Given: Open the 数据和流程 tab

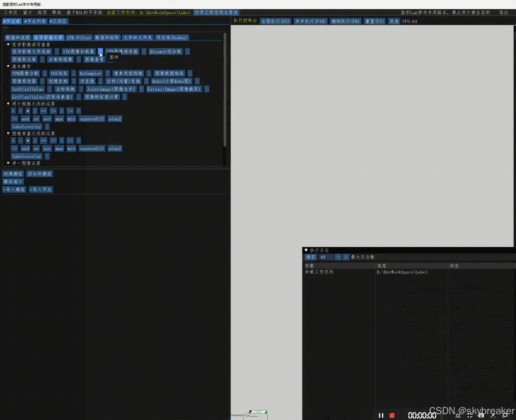Looking at the screenshot, I should pos(18,38).
